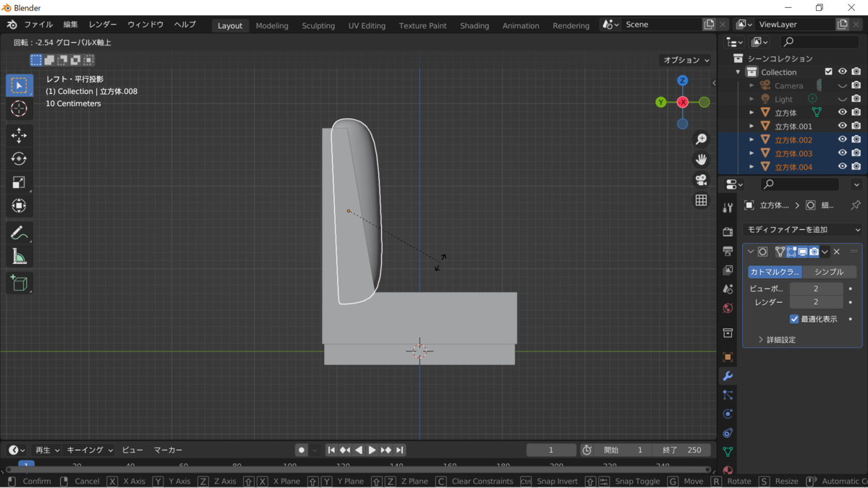
Task: Open the Modifier wrench properties tab
Action: coord(728,376)
